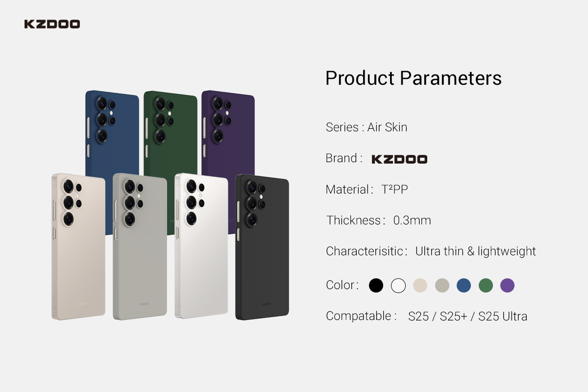Screen dimensions: 588x392
Task: Pick the purple color swatch
Action: click(x=507, y=285)
